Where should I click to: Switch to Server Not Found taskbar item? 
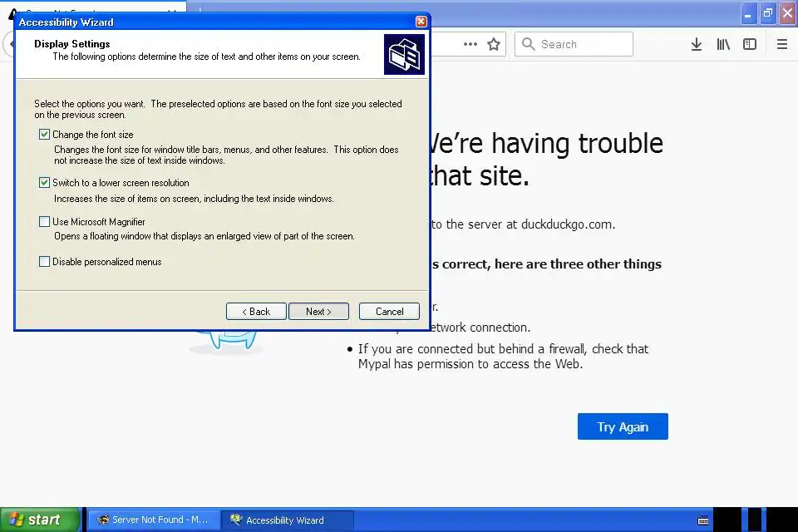pos(155,520)
